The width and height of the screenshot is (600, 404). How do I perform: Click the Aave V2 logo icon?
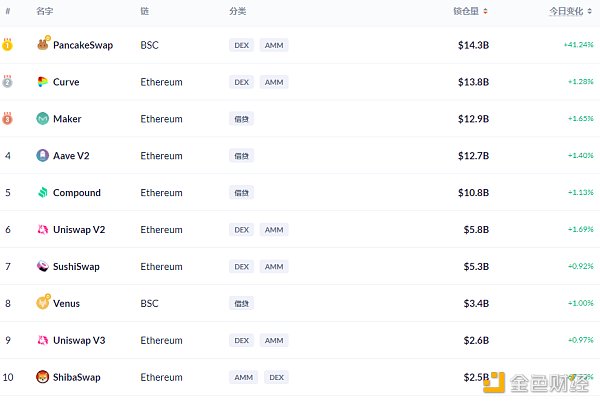pyautogui.click(x=42, y=156)
